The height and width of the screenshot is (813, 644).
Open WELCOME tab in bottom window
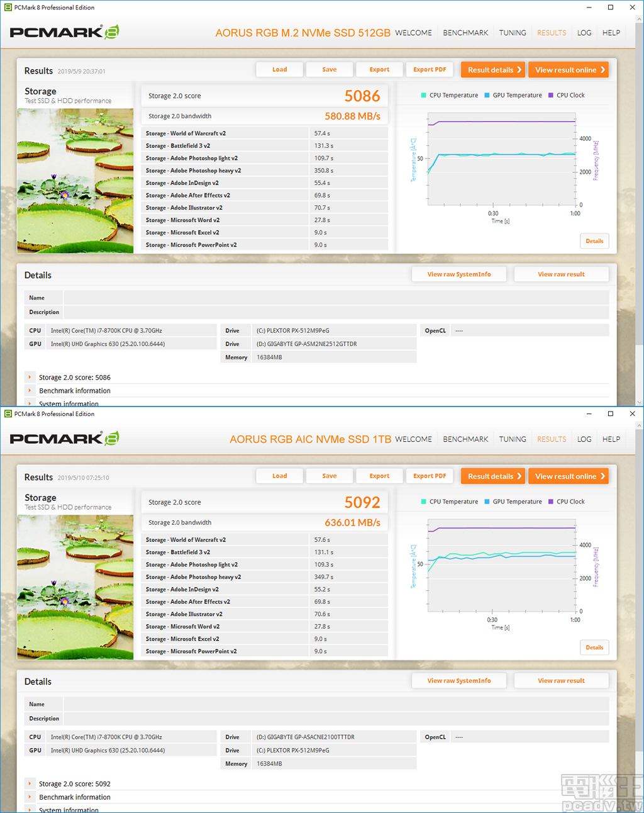pos(413,439)
